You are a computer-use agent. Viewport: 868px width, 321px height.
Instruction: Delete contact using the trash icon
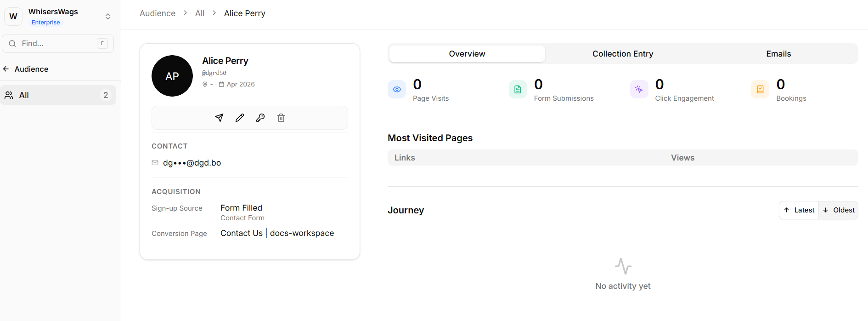pos(281,118)
